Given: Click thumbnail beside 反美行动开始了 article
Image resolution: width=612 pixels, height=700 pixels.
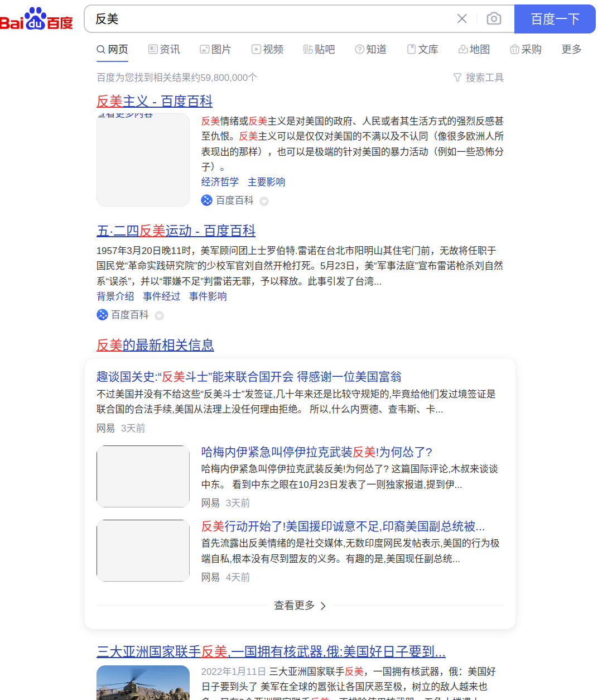Looking at the screenshot, I should [143, 550].
